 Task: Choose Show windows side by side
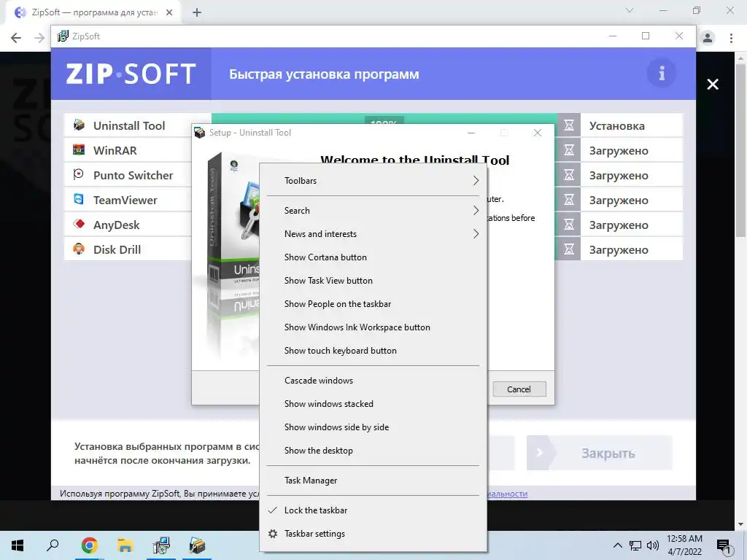[373, 427]
